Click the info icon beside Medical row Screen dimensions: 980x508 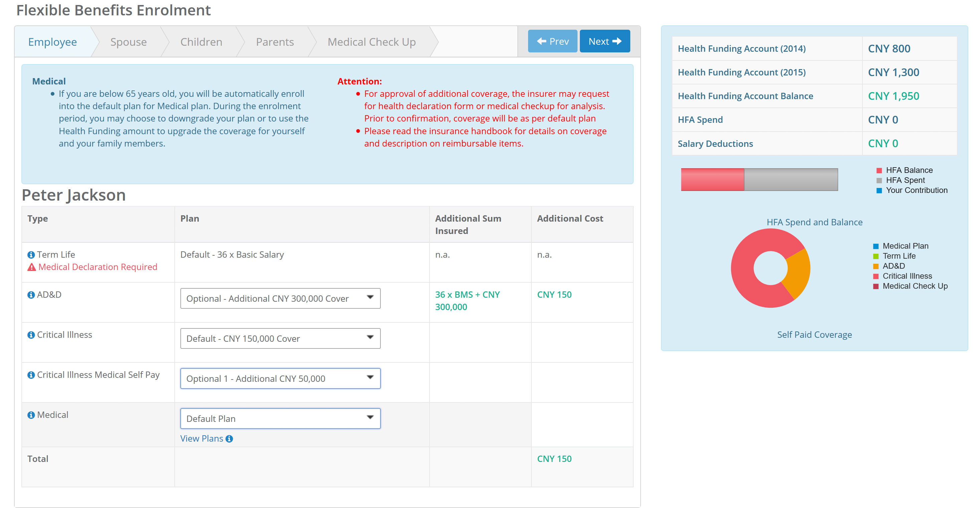coord(31,415)
